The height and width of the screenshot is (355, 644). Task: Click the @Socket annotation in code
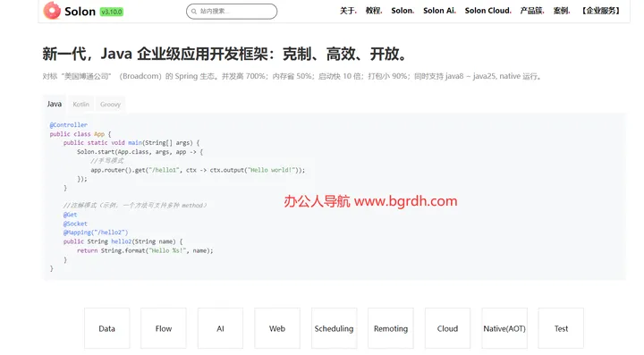pos(75,224)
